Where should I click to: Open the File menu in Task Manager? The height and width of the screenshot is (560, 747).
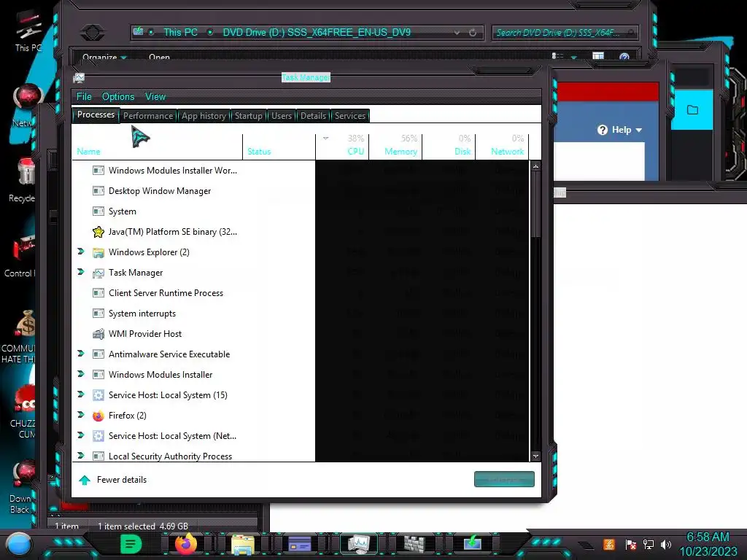(84, 97)
